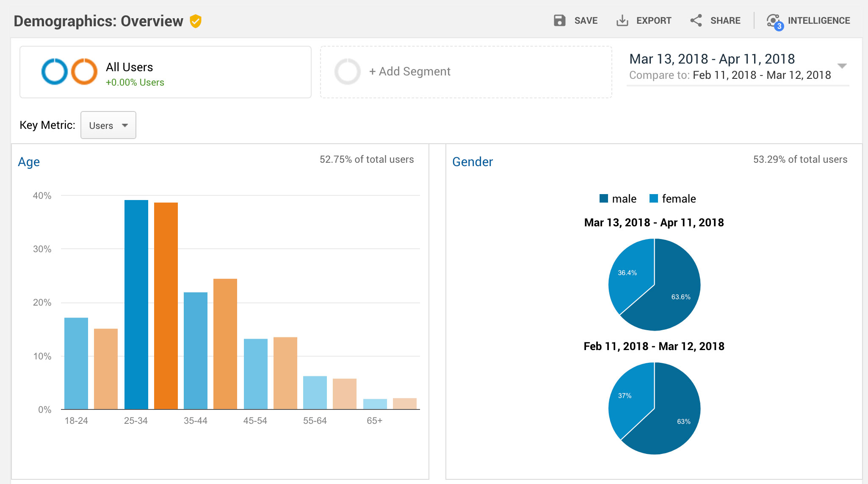This screenshot has height=484, width=868.
Task: Click the +0.00% Users text
Action: pyautogui.click(x=135, y=82)
